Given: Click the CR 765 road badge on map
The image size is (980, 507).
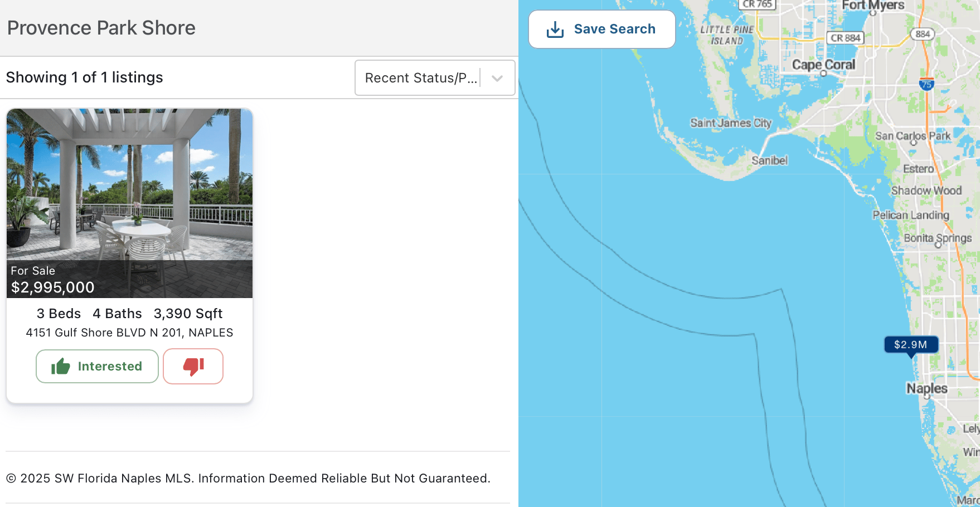Looking at the screenshot, I should coord(757,4).
